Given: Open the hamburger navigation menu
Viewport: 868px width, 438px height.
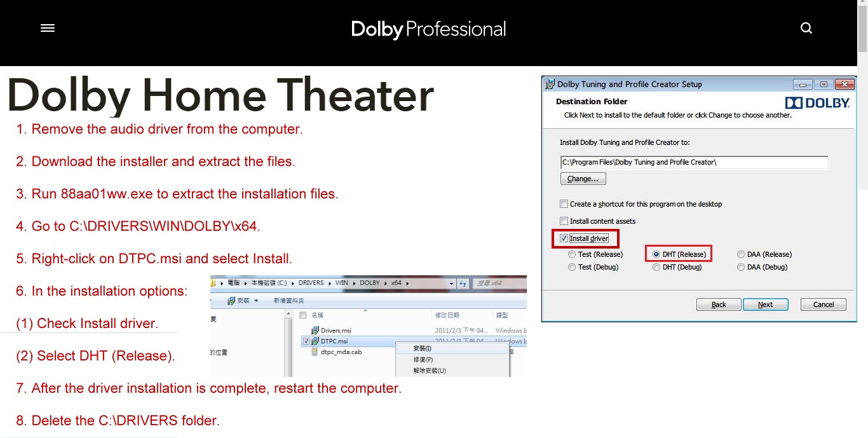Looking at the screenshot, I should click(x=48, y=28).
